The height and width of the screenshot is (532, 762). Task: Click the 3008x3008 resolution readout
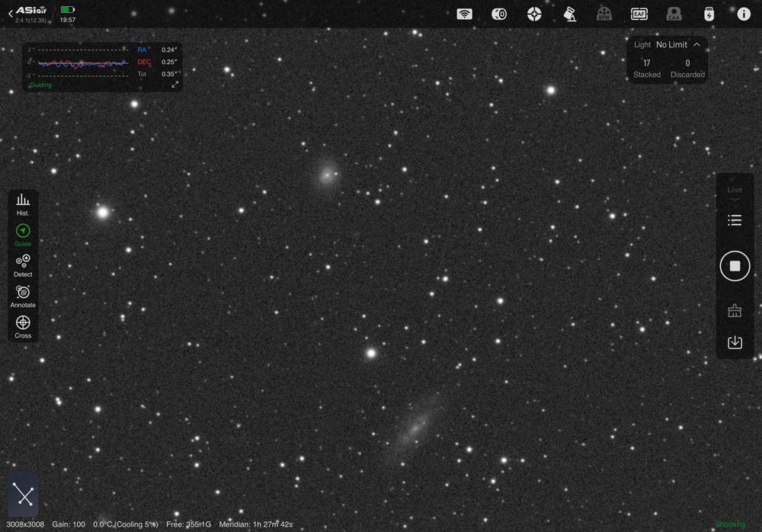25,524
